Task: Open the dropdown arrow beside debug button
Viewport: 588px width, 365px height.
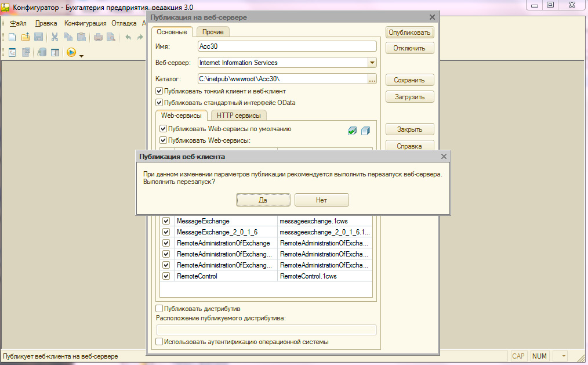Action: pyautogui.click(x=82, y=56)
